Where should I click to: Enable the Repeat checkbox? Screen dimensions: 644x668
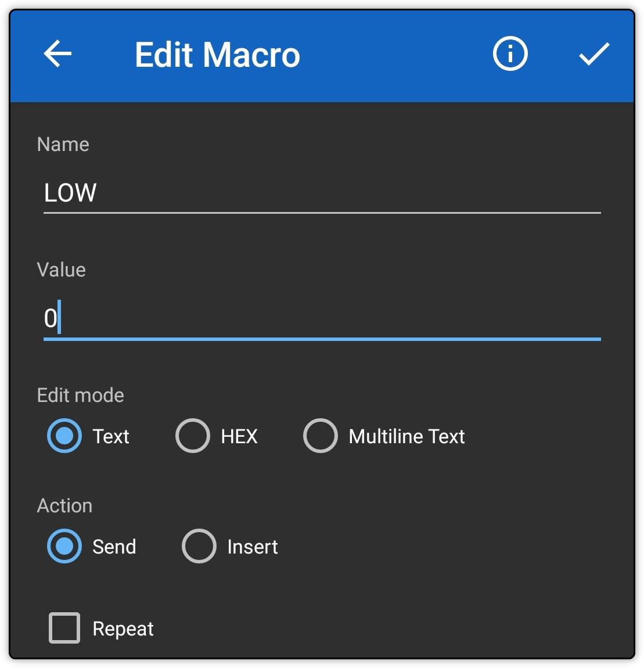64,628
